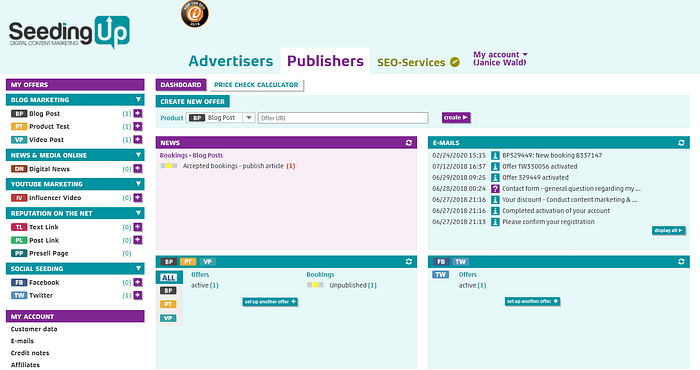The width and height of the screenshot is (700, 370).
Task: Open the Price Check Calculator tab
Action: [x=256, y=85]
